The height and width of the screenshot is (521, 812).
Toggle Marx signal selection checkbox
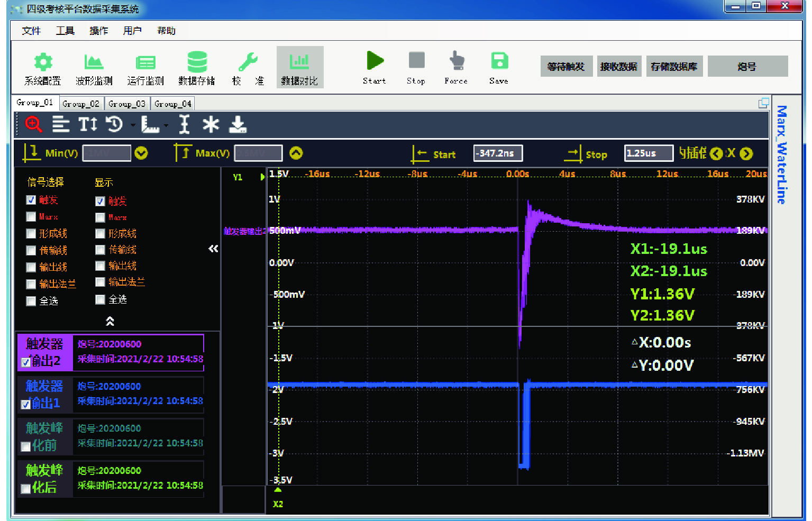(31, 217)
